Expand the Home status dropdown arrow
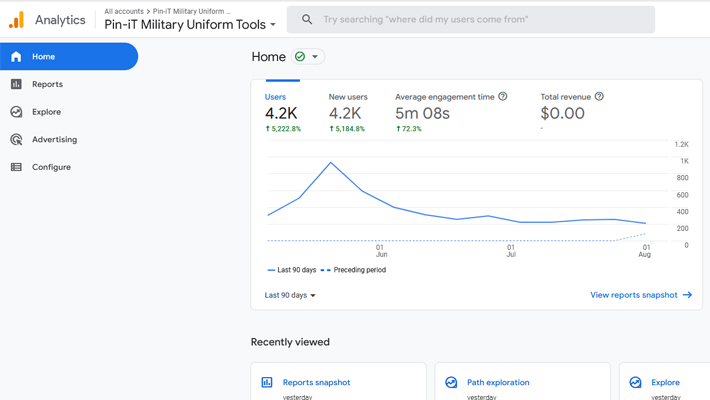The height and width of the screenshot is (400, 710). click(x=315, y=57)
